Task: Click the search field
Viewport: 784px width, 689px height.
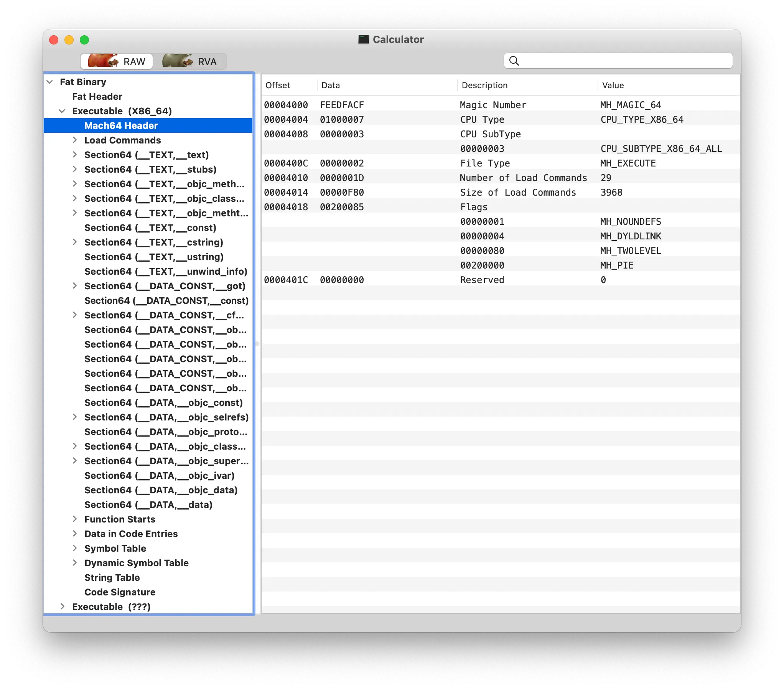Action: click(x=618, y=61)
